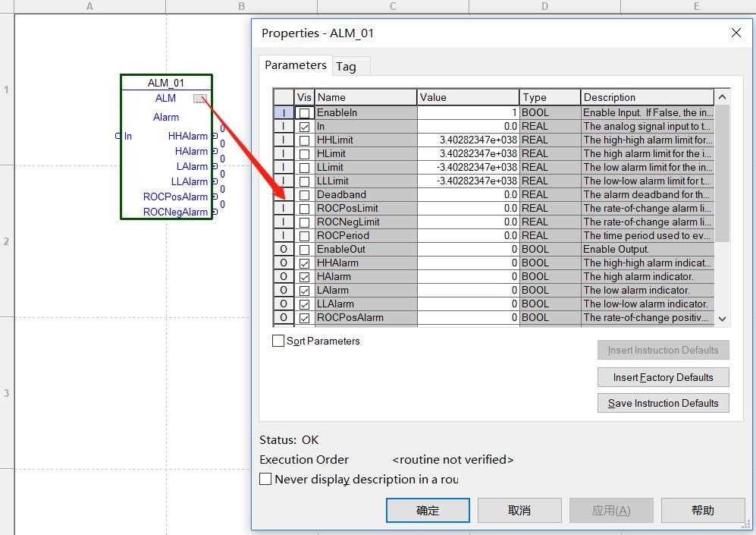Image resolution: width=756 pixels, height=535 pixels.
Task: Uncheck visibility checkbox for HAlarm
Action: click(x=304, y=277)
